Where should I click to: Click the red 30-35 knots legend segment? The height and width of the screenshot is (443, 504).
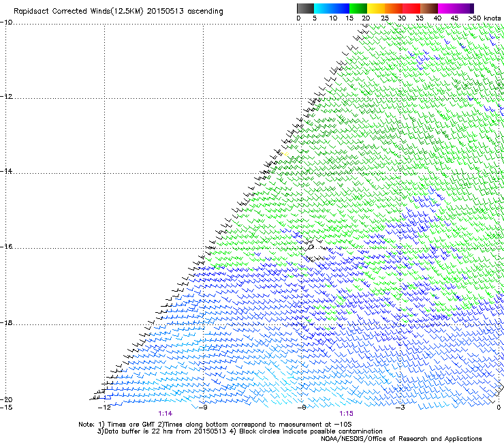tap(411, 8)
